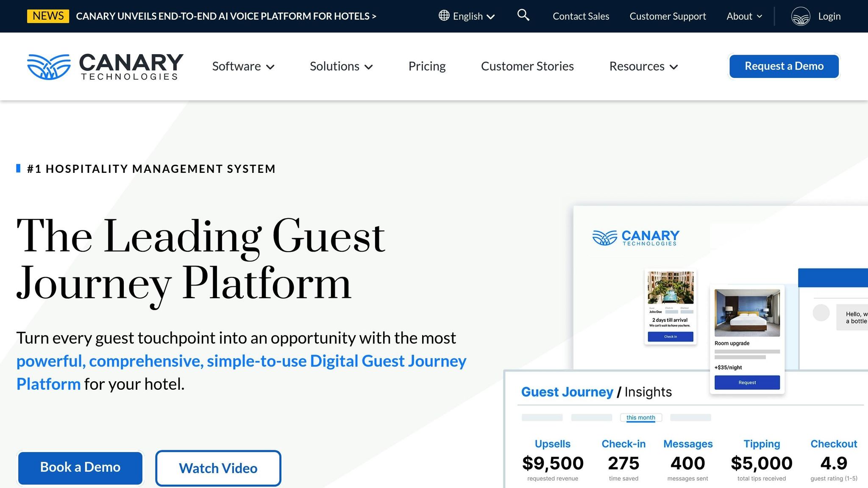Open the Pricing page
Screen dimensions: 868x488
coord(427,67)
